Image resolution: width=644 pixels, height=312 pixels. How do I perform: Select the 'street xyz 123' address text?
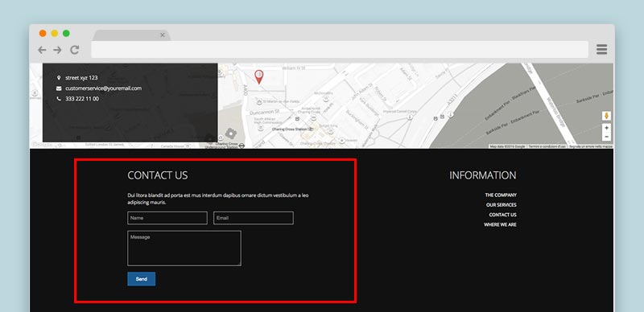click(x=81, y=77)
